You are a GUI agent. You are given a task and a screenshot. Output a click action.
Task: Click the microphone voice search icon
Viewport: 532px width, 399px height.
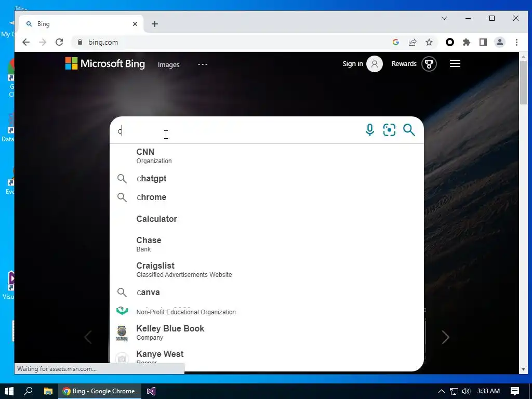click(x=370, y=130)
